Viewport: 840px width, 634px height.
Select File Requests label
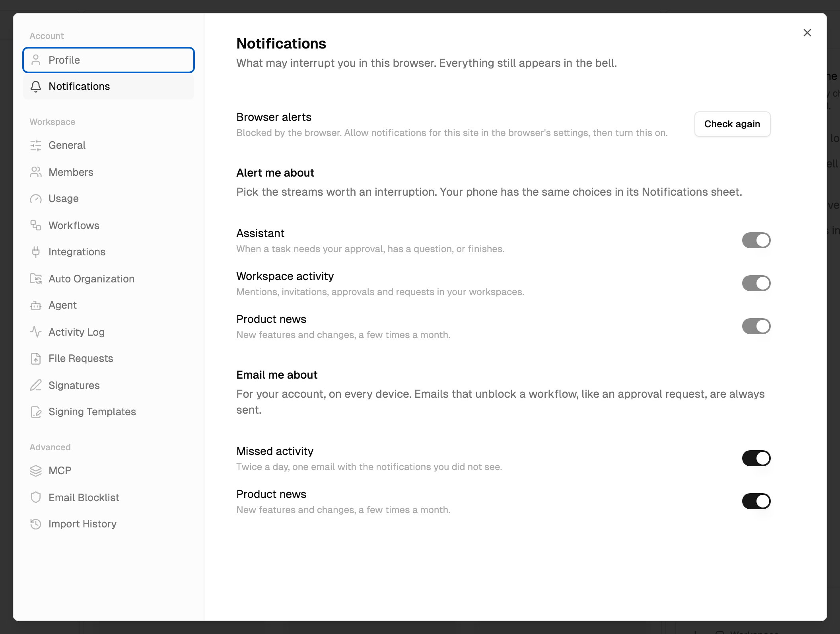click(x=81, y=358)
